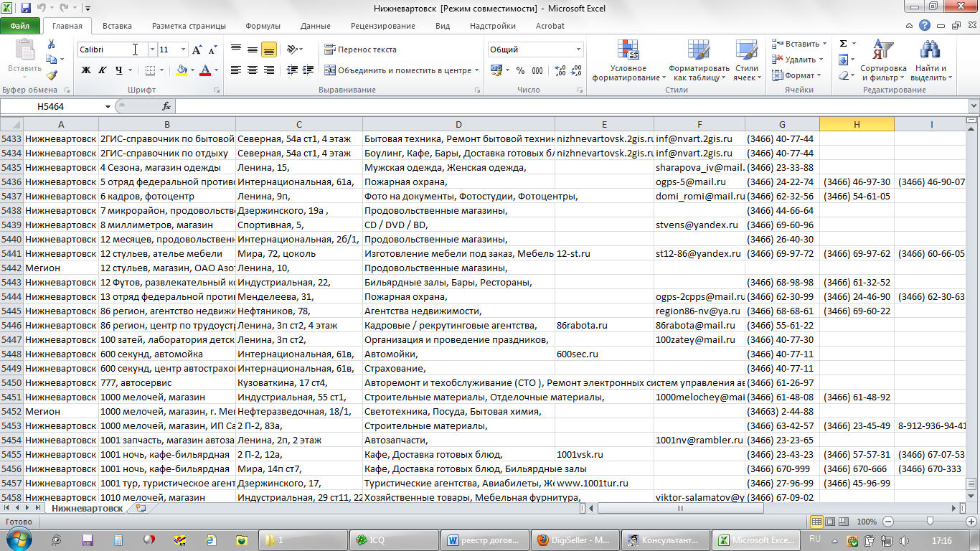Apply percent style icon

point(520,70)
